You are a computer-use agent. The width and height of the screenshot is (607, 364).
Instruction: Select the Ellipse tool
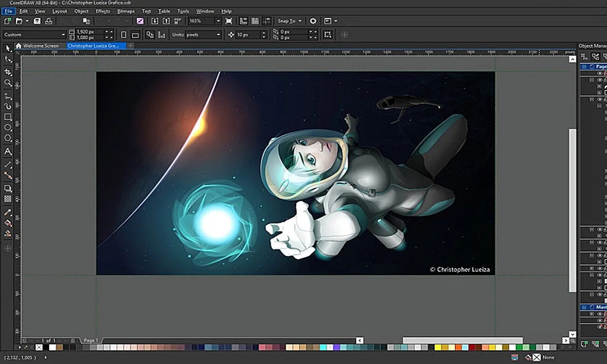(x=8, y=128)
